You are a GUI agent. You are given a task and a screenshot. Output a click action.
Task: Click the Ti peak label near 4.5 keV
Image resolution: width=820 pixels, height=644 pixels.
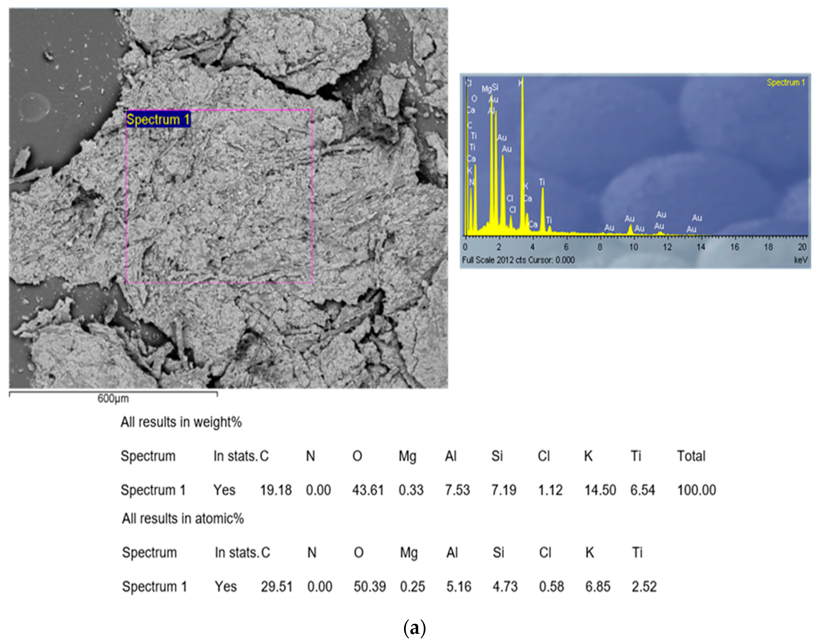(x=542, y=183)
